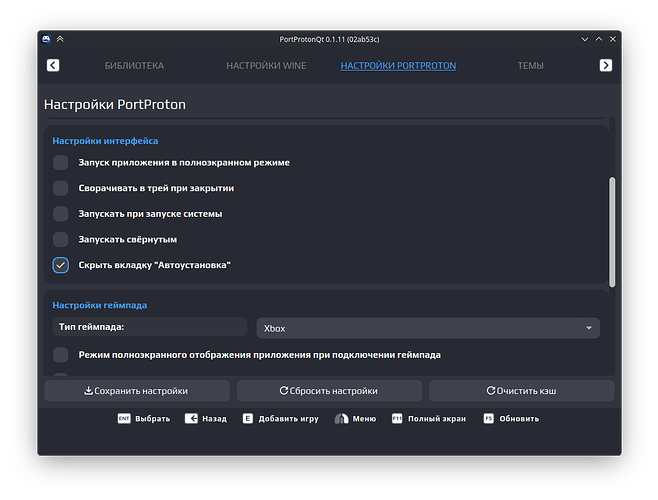658x500 pixels.
Task: Click the Тип геймпада label field
Action: [x=150, y=327]
